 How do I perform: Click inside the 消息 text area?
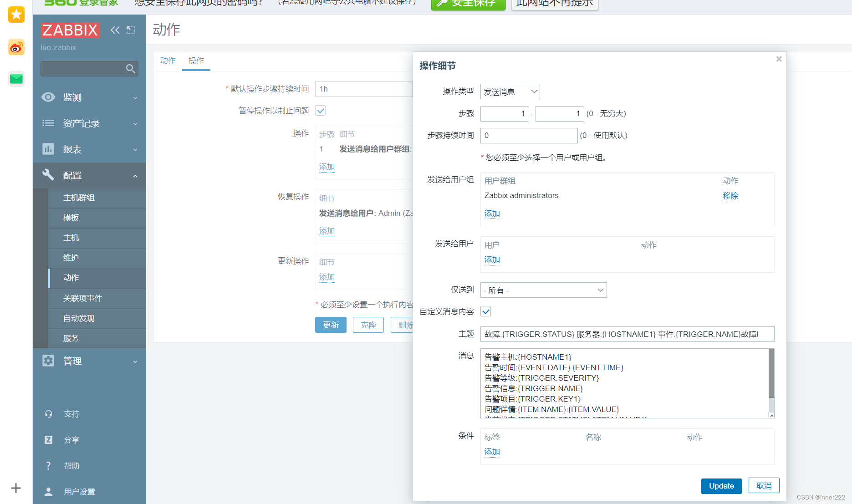(624, 383)
